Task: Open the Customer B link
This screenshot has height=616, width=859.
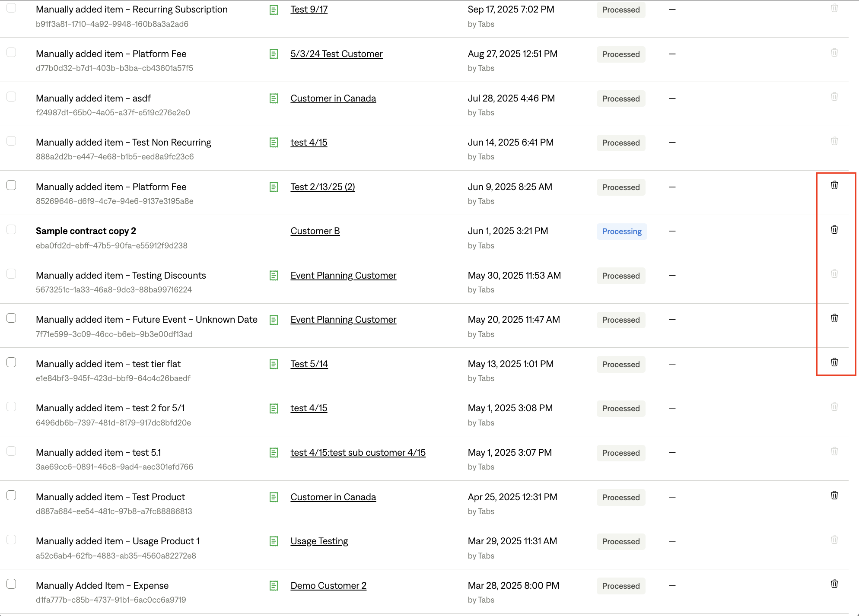Action: [x=315, y=231]
